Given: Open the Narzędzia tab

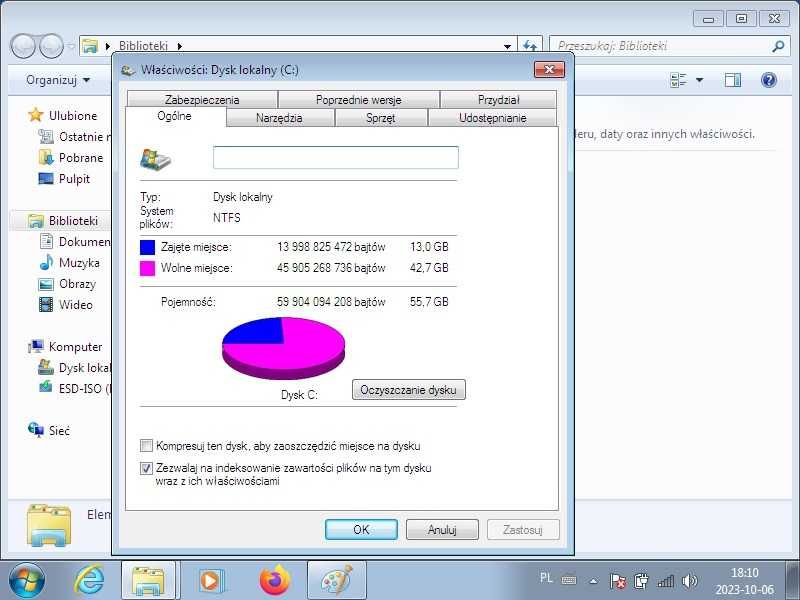Looking at the screenshot, I should coord(280,118).
